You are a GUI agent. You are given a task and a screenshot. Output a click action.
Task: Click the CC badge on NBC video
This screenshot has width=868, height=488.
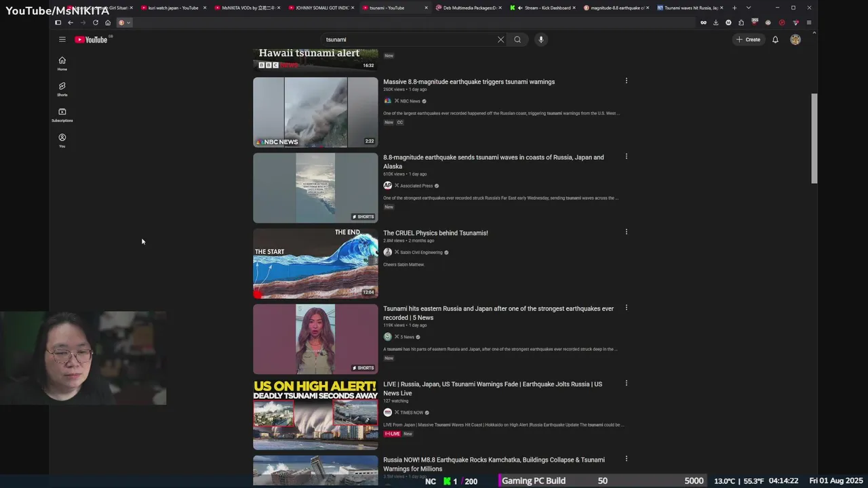pos(399,122)
